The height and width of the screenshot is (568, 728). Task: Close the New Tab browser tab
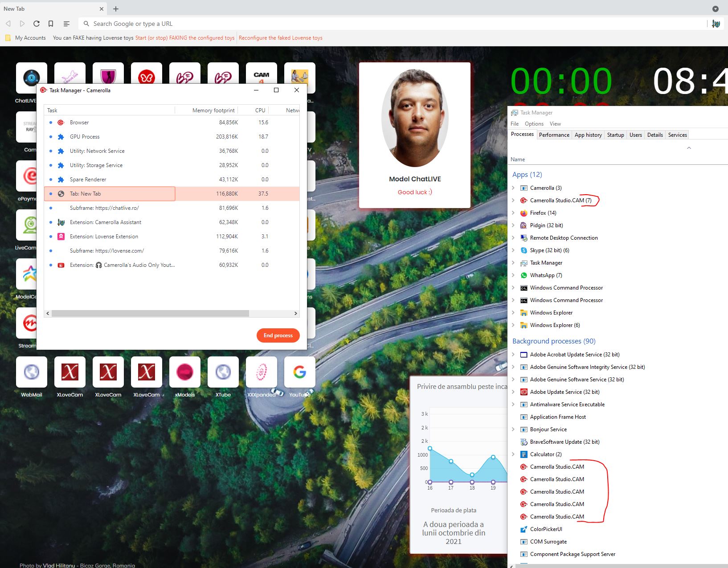102,9
